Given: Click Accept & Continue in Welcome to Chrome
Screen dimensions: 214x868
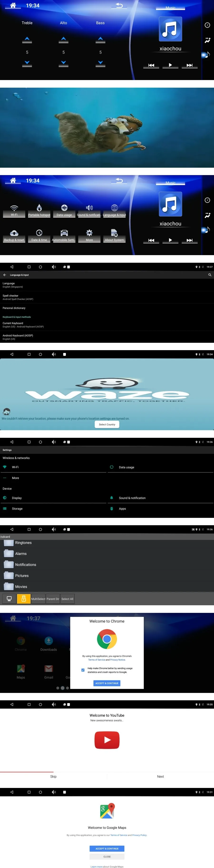Looking at the screenshot, I should [x=107, y=683].
